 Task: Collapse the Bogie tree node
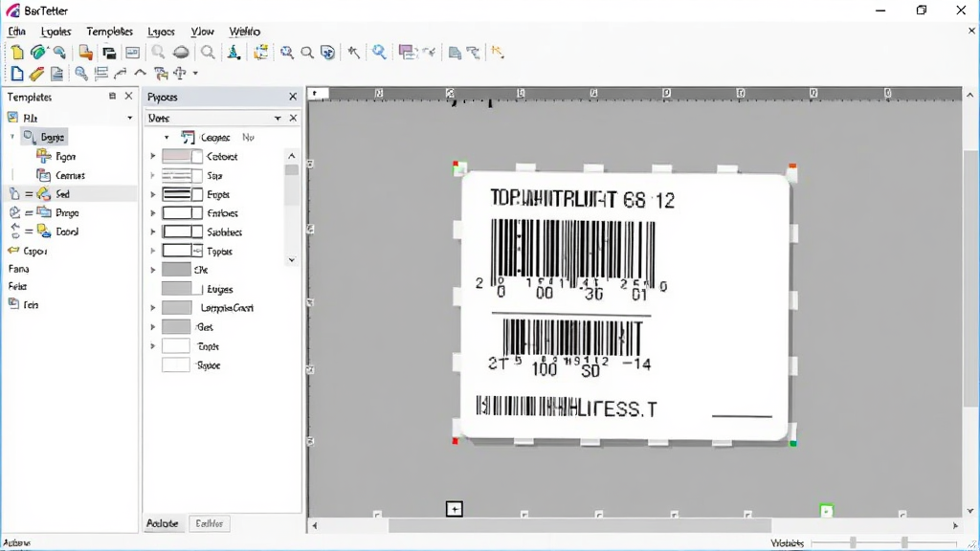coord(11,136)
